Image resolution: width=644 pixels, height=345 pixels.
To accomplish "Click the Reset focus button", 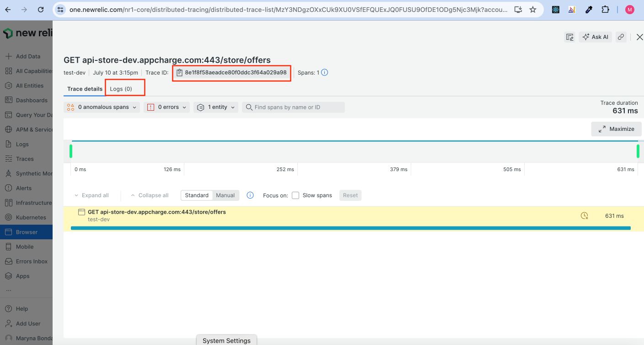I will 350,195.
